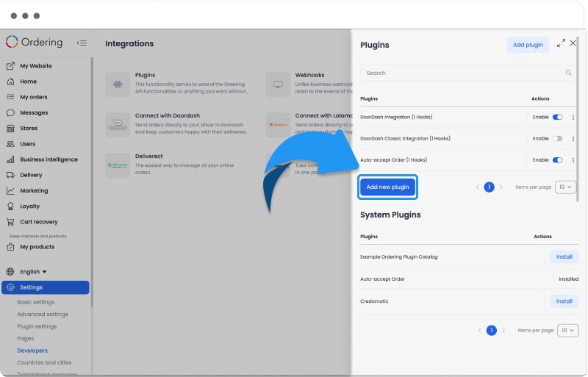Click the Add new plugin button
Image resolution: width=588 pixels, height=377 pixels.
[387, 187]
